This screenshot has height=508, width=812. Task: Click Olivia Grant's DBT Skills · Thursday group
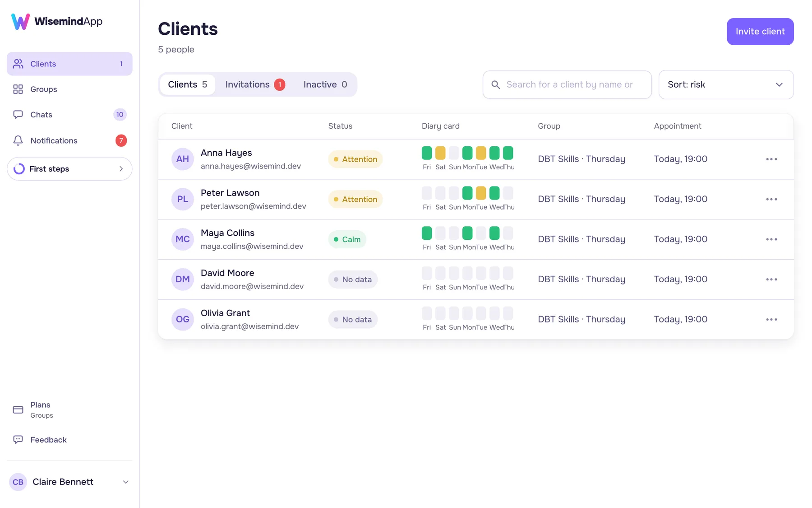(x=581, y=319)
